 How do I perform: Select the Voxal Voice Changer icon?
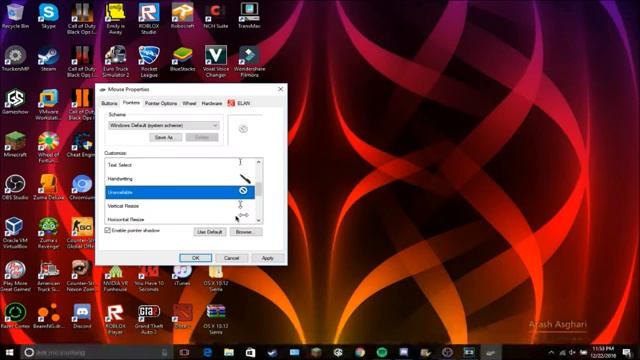(216, 61)
